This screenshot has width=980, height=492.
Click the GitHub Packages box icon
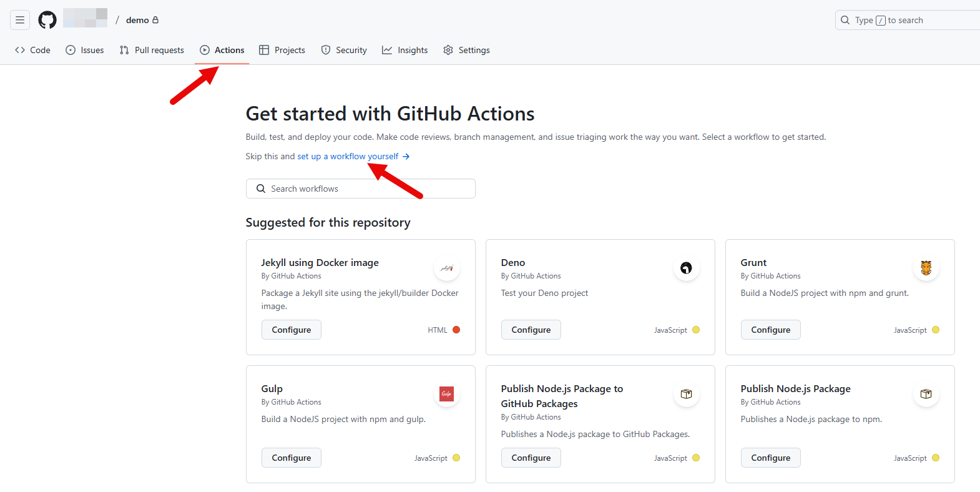click(x=686, y=394)
